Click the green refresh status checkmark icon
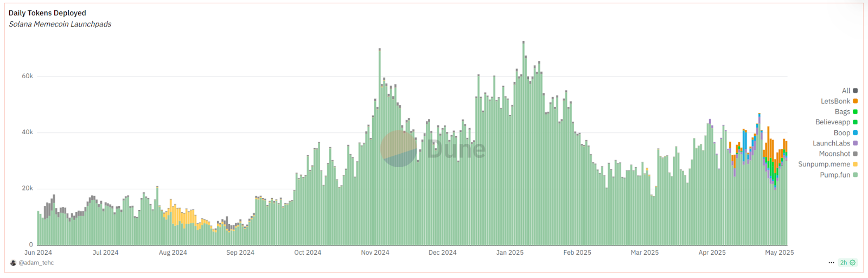The image size is (868, 278). click(x=853, y=263)
